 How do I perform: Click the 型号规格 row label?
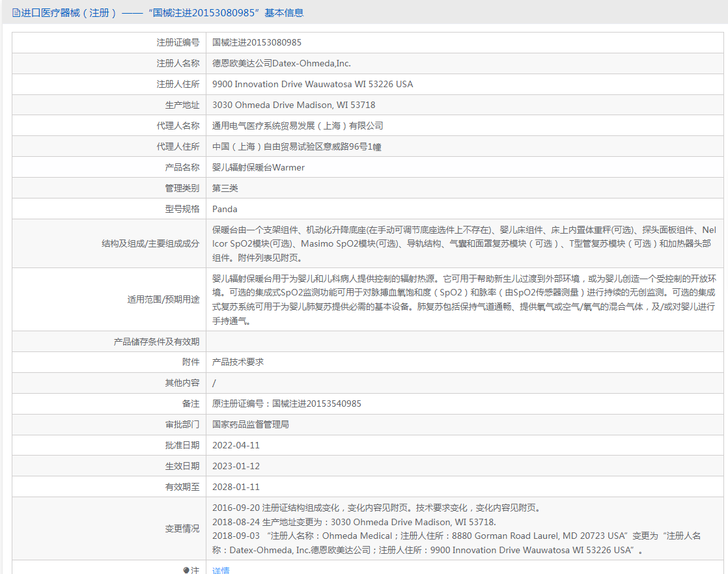(182, 210)
